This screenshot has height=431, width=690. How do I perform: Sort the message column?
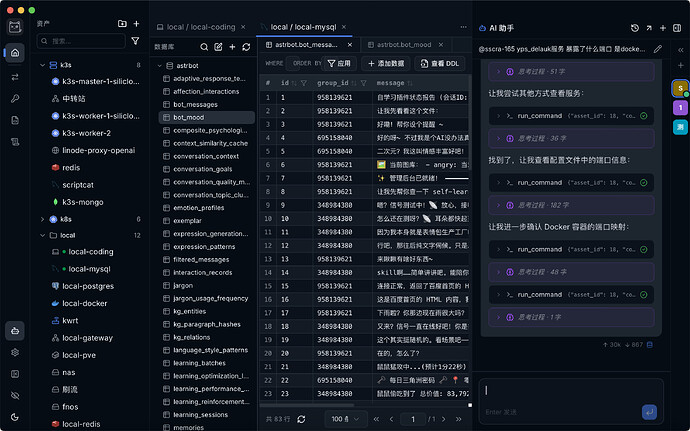tap(410, 83)
